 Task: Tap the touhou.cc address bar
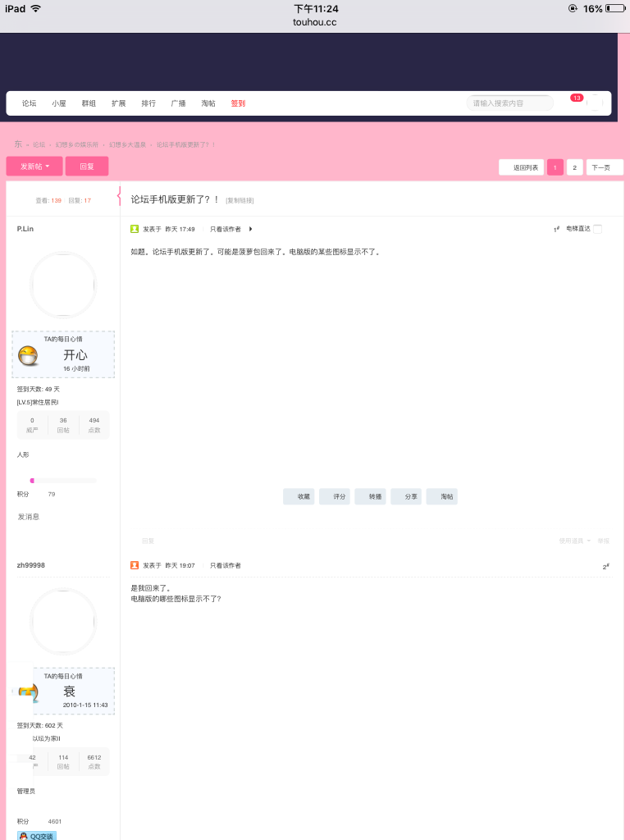(x=315, y=22)
